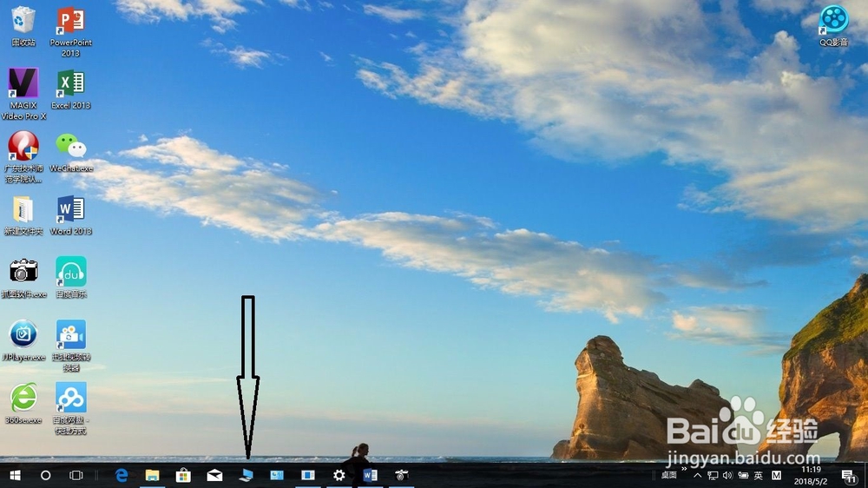Image resolution: width=868 pixels, height=488 pixels.
Task: Click the blue control panel taskbar icon
Action: [277, 475]
